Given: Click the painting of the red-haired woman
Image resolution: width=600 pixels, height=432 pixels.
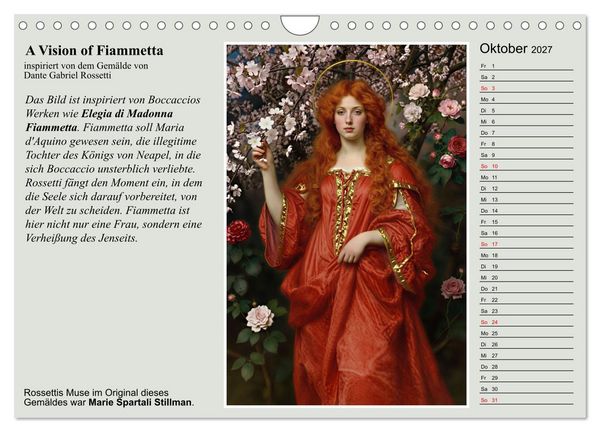Looking at the screenshot, I should (346, 225).
